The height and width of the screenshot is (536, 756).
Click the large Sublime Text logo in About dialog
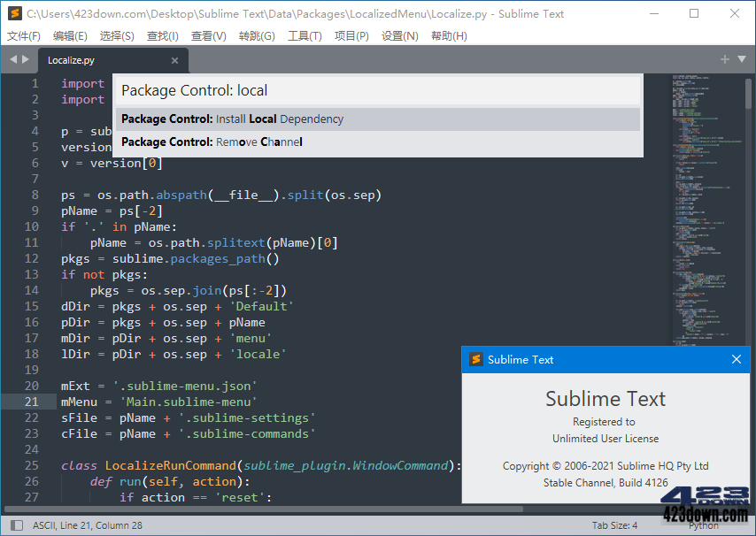tap(605, 399)
